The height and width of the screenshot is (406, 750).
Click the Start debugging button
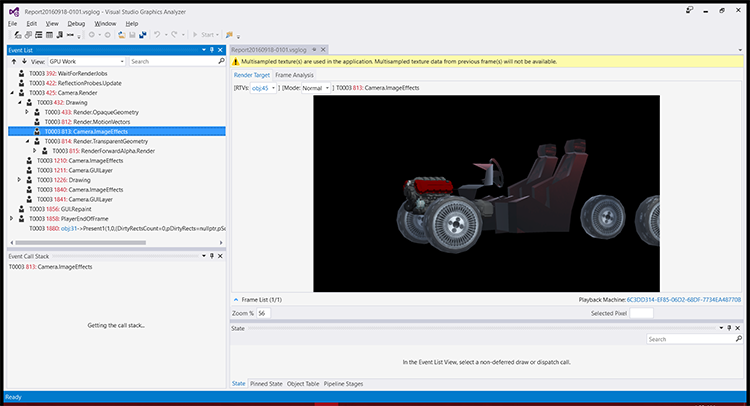[x=203, y=35]
